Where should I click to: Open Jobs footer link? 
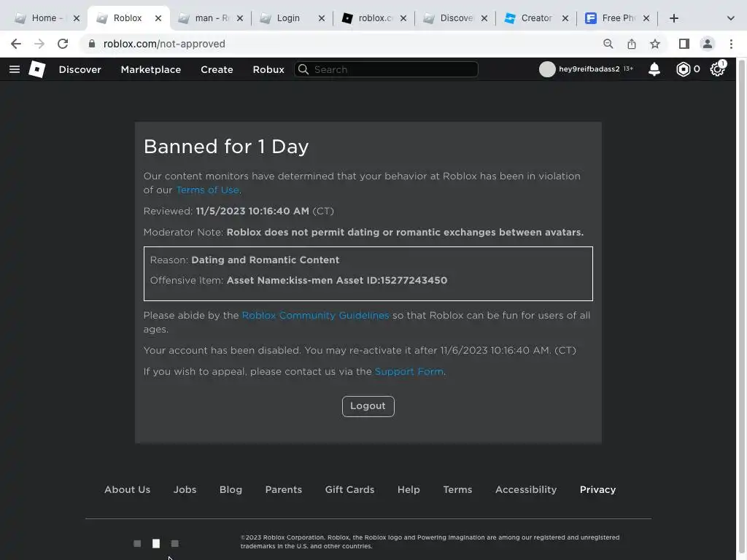point(185,489)
